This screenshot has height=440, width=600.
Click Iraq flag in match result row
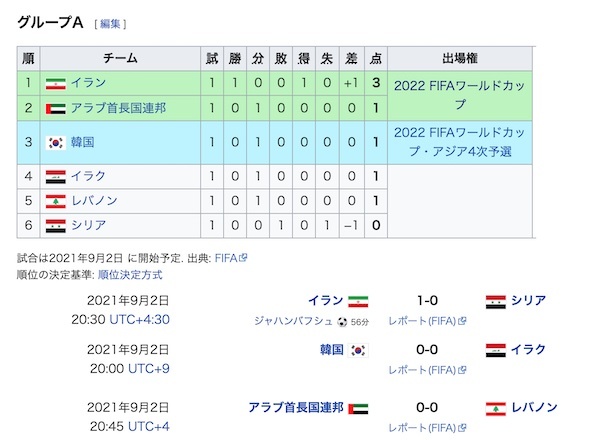(495, 350)
